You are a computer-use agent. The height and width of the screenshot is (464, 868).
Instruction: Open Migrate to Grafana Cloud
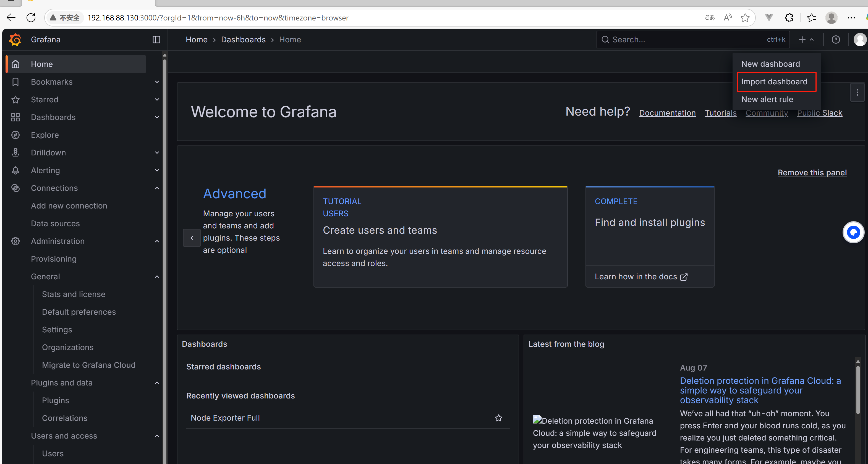click(89, 365)
